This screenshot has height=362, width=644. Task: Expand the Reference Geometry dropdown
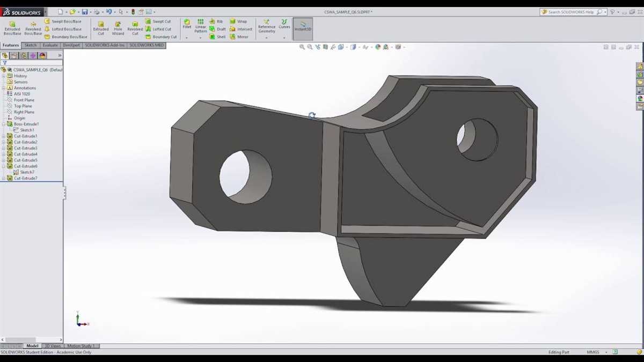266,38
